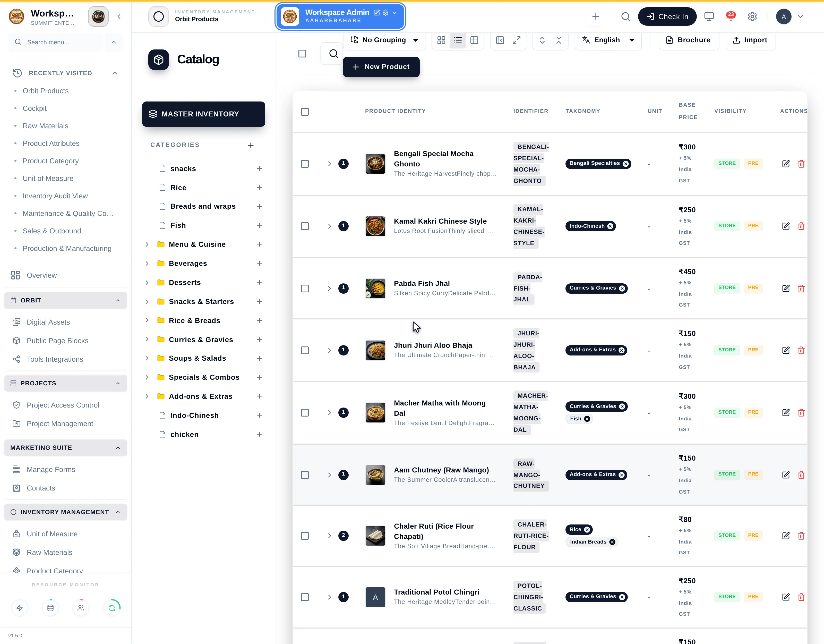
Task: Open the notifications bell with badge 23
Action: coord(731,16)
